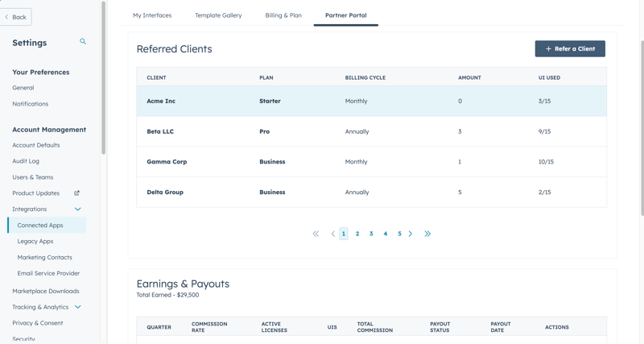The width and height of the screenshot is (644, 344).
Task: Open the Billing & Plan tab
Action: 283,15
